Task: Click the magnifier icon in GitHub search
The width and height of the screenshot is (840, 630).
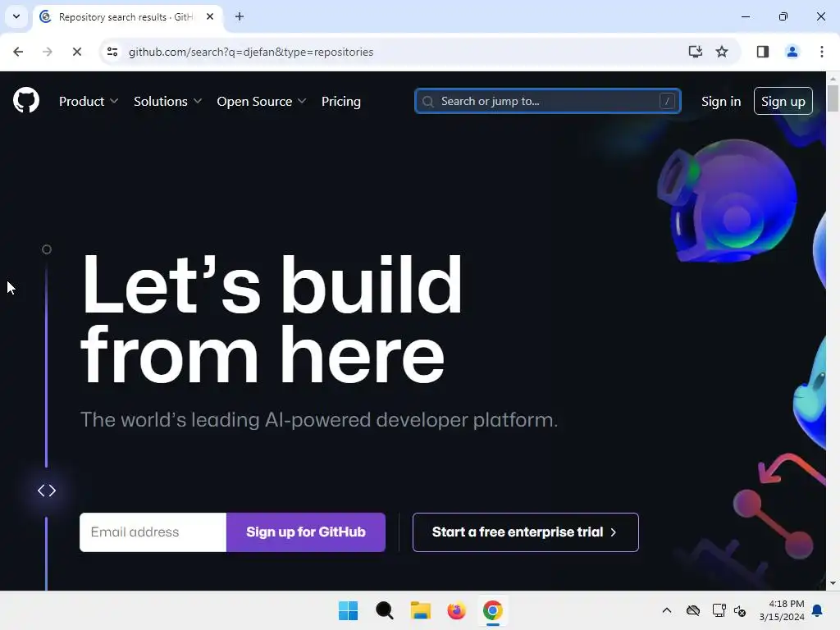Action: pos(427,101)
